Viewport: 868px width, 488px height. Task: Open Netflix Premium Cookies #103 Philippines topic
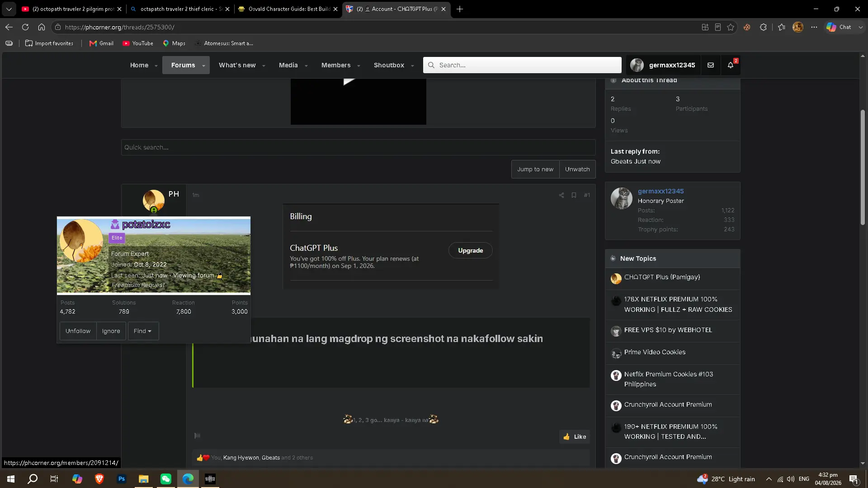(669, 379)
